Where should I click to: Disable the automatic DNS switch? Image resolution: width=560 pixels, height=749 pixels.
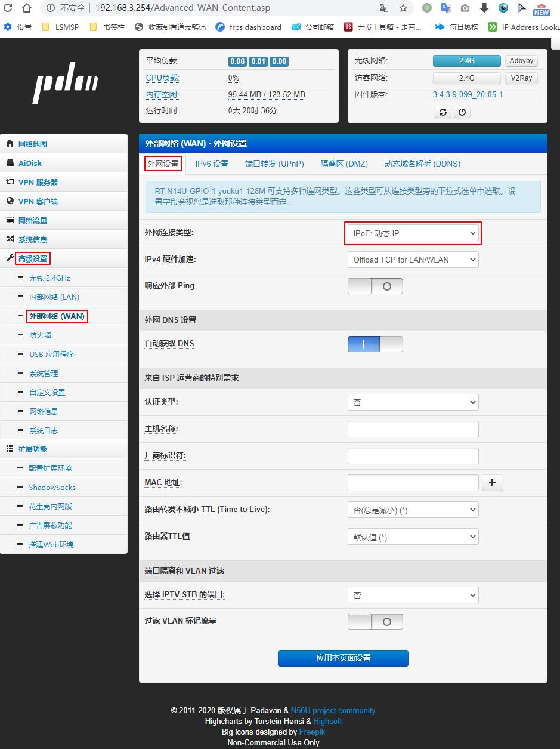[375, 344]
